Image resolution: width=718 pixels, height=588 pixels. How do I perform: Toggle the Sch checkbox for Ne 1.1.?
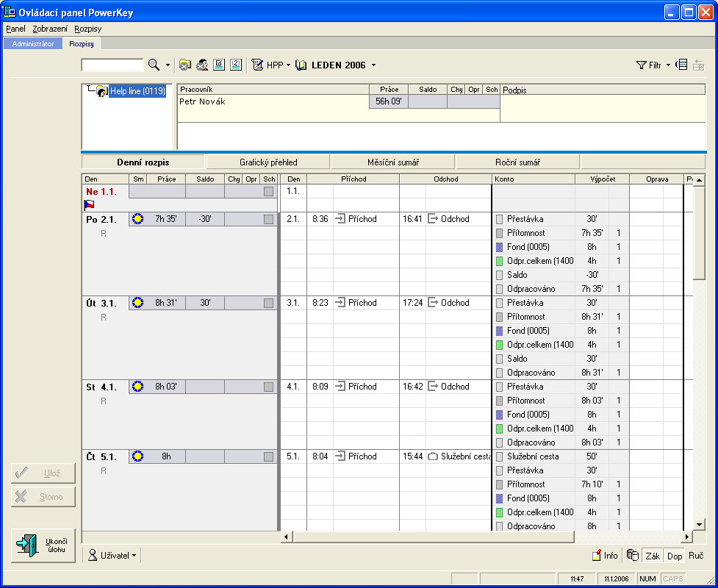[x=269, y=191]
